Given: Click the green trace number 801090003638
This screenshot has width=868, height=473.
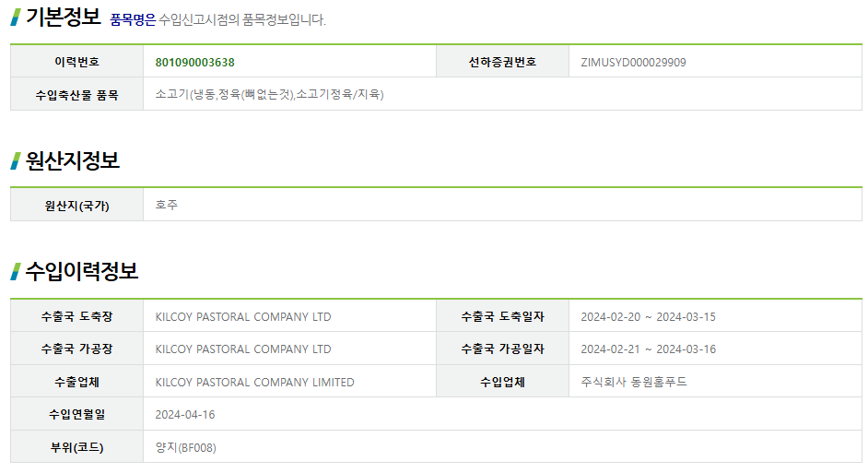Looking at the screenshot, I should (194, 62).
